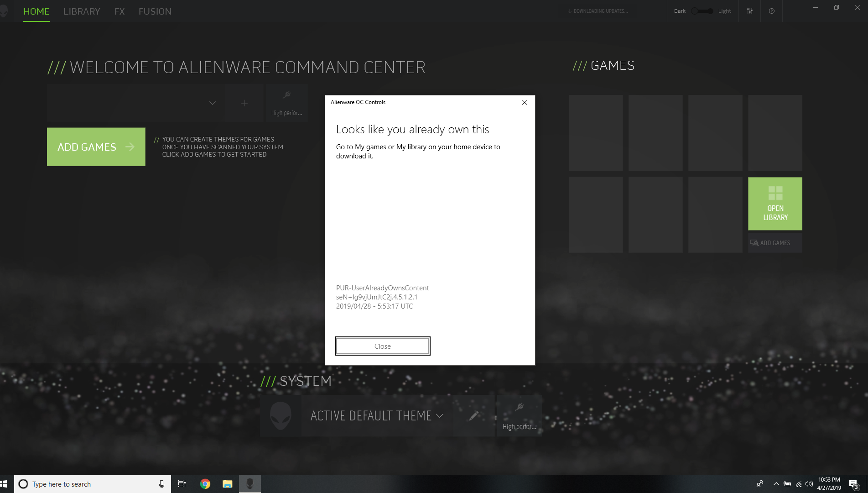Launch Google Chrome from the taskbar
The width and height of the screenshot is (868, 493).
(205, 484)
